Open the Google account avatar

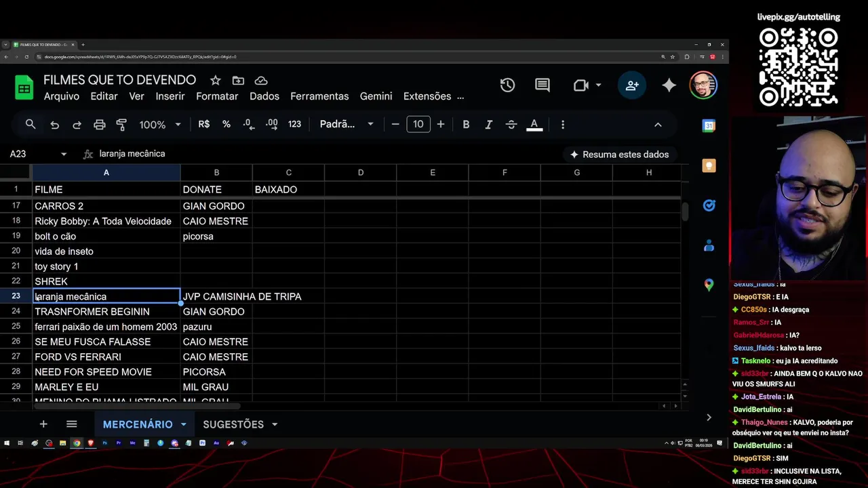point(703,85)
